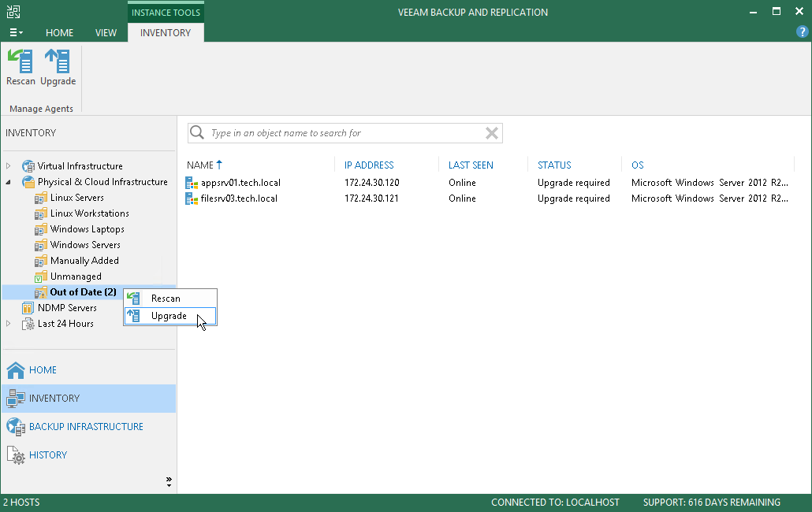
Task: Select Windows Servers group
Action: [x=85, y=245]
